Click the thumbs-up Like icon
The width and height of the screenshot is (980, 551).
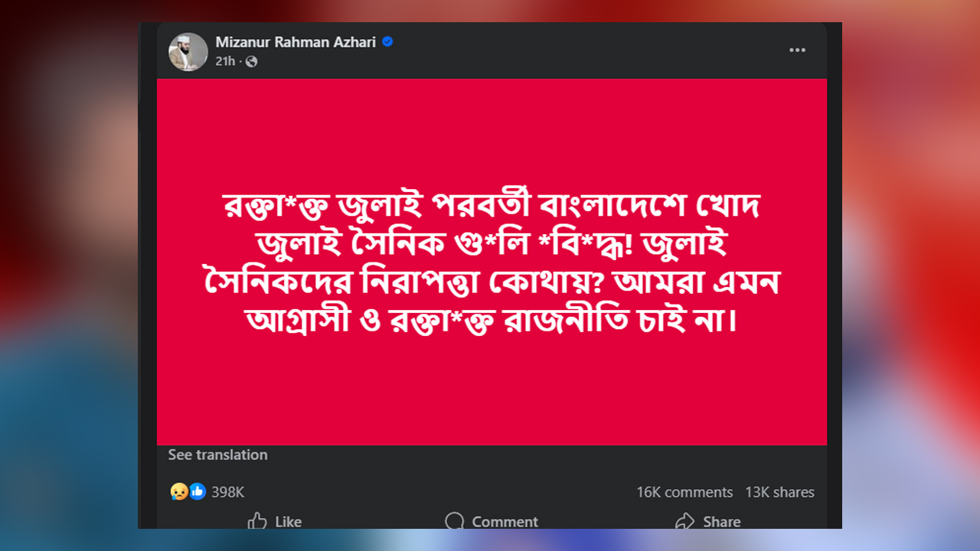tap(257, 520)
